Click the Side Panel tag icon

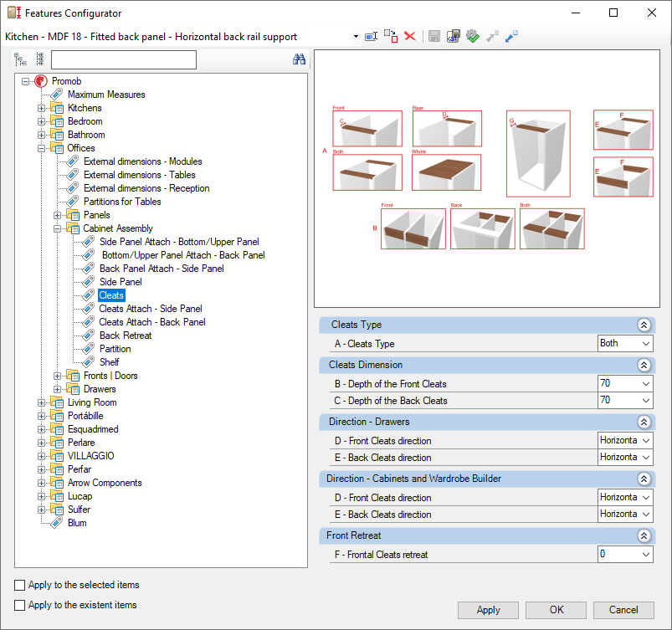point(88,282)
